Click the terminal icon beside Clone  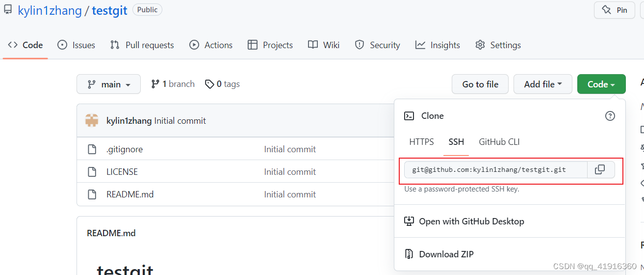click(x=409, y=116)
